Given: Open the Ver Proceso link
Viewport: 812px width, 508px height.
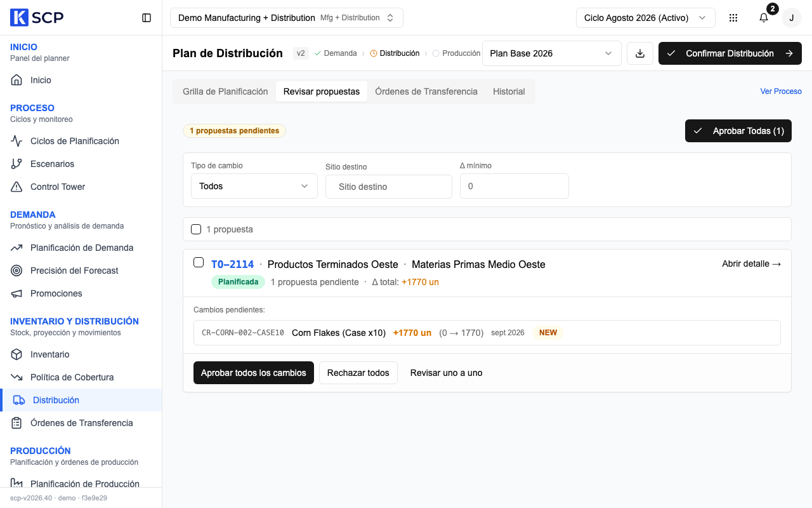Looking at the screenshot, I should pyautogui.click(x=781, y=91).
